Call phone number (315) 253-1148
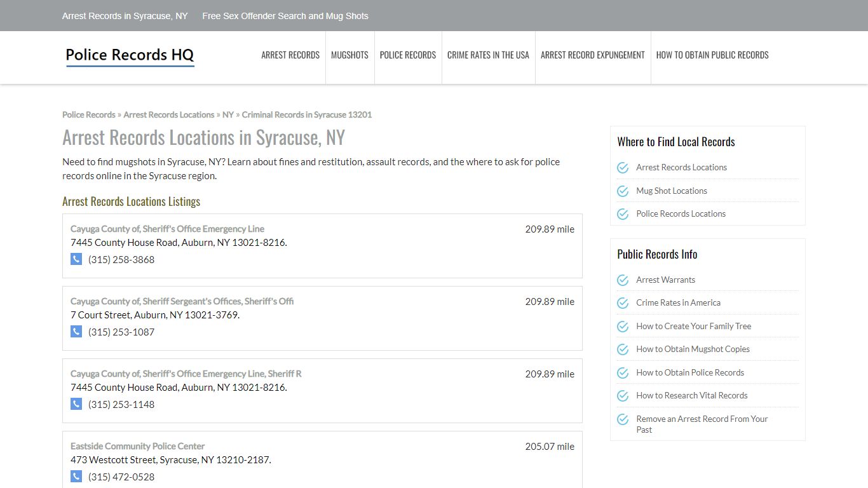Viewport: 868px width, 488px height. 121,404
